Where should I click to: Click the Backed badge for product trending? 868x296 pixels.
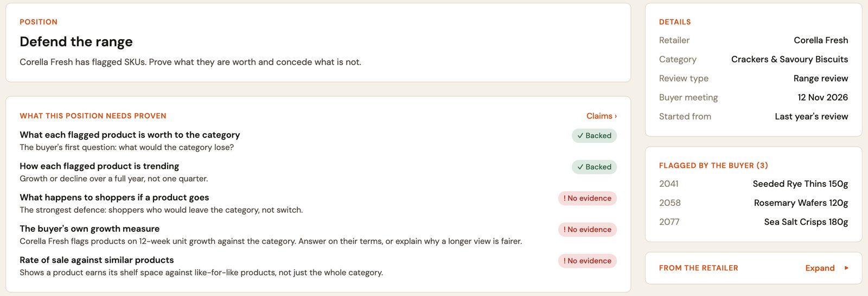[x=594, y=167]
